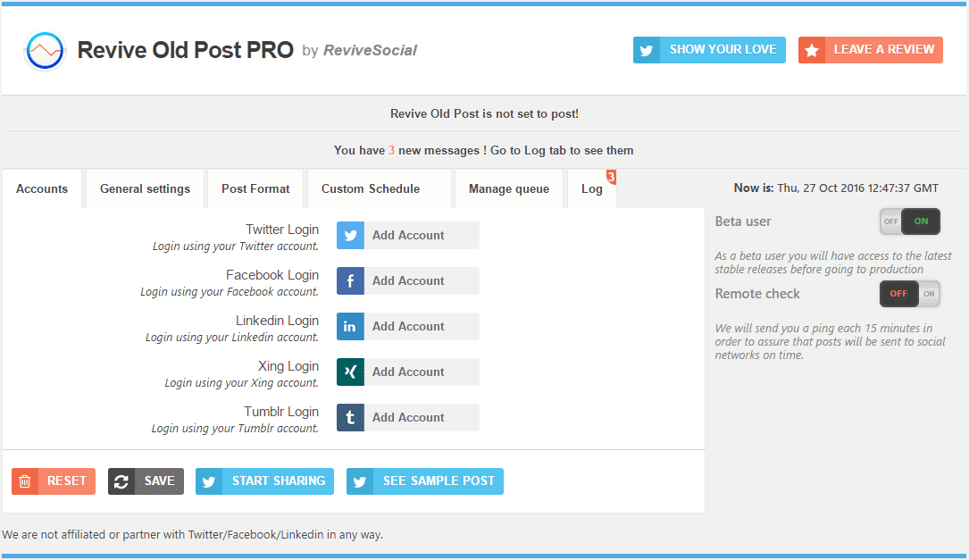This screenshot has width=969, height=560.
Task: Click 'Login using your Tumblr account.' hint
Action: (x=235, y=429)
